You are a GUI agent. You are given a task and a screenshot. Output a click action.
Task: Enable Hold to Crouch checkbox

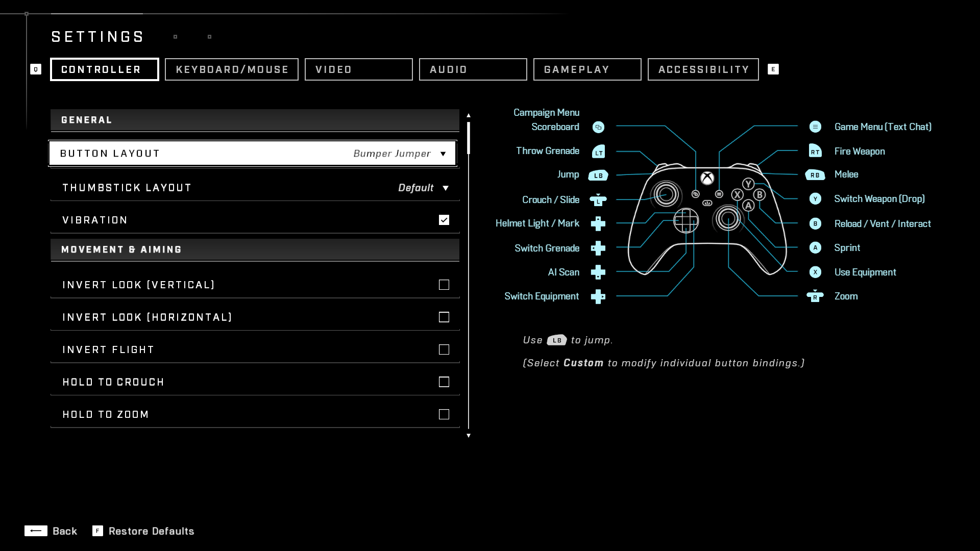[x=444, y=382]
